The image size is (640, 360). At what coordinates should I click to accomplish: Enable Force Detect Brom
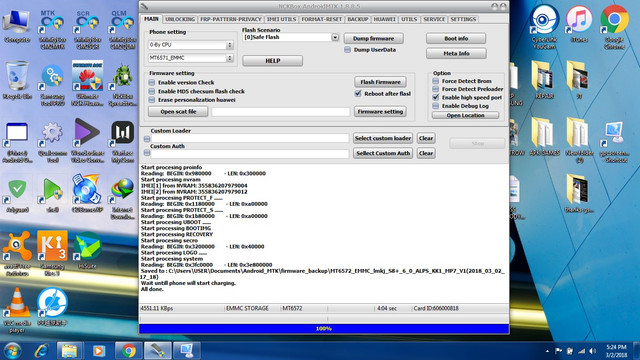click(436, 81)
